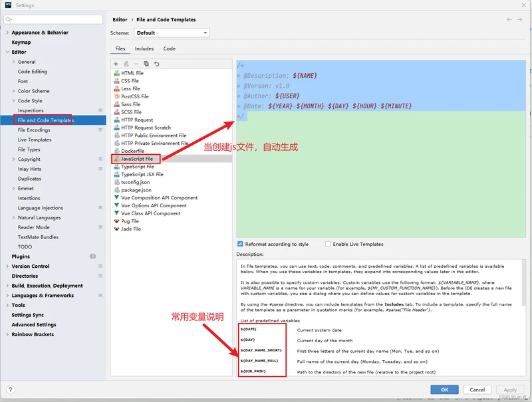Open Live Templates settings
This screenshot has width=532, height=402.
tap(35, 140)
